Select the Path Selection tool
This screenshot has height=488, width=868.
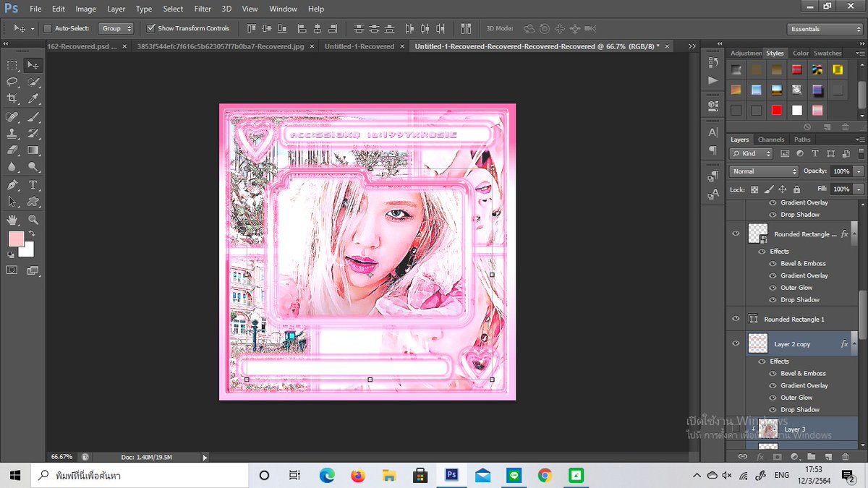coord(12,202)
